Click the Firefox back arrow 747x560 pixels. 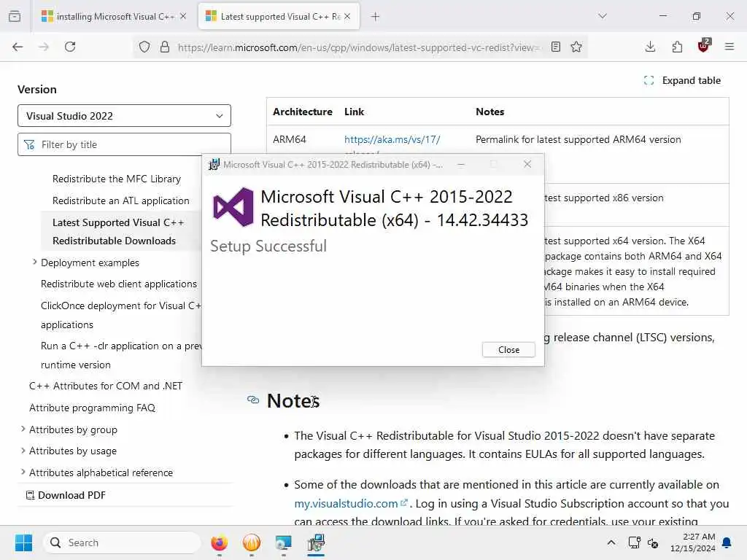18,47
